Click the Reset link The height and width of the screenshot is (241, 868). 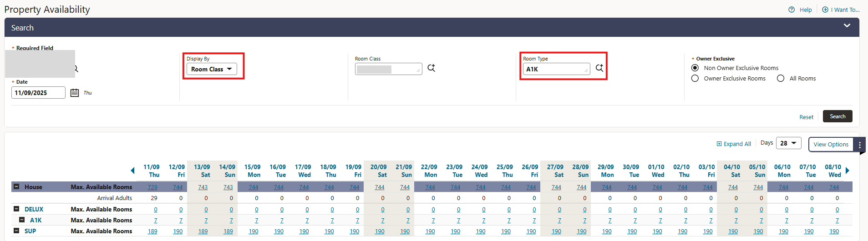click(x=806, y=117)
